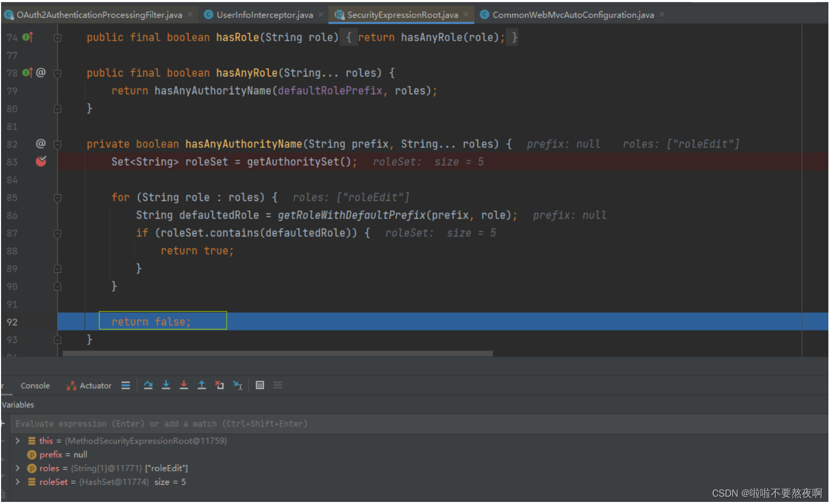Viewport: 831px width, 504px height.
Task: Click getRoleWithDefaultPrefix call on line 86
Action: pos(352,215)
